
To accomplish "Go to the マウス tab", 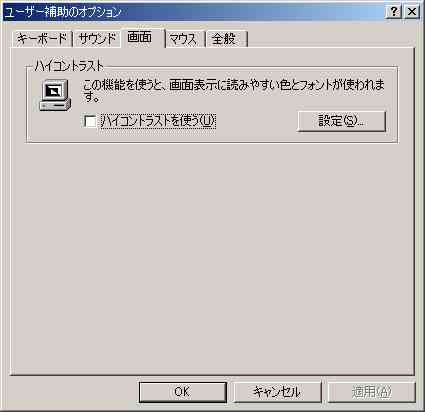I will (184, 39).
